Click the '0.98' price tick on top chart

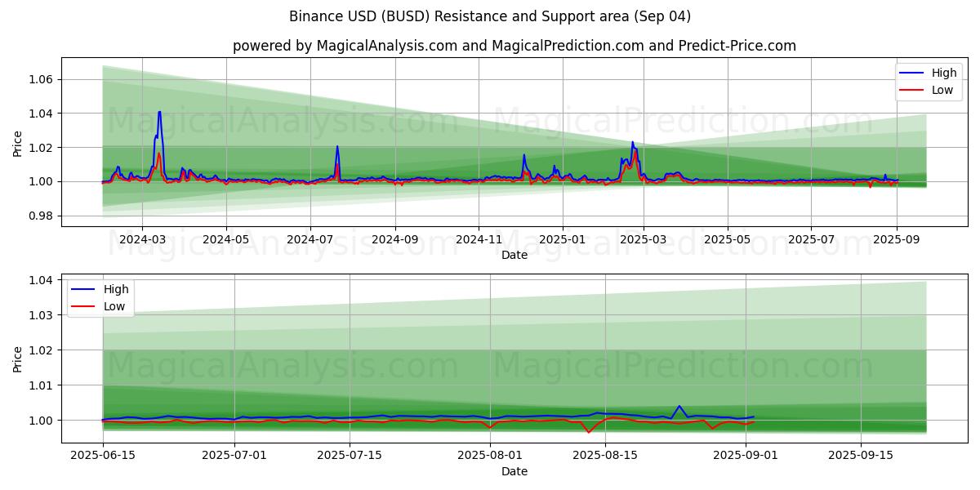click(x=42, y=216)
